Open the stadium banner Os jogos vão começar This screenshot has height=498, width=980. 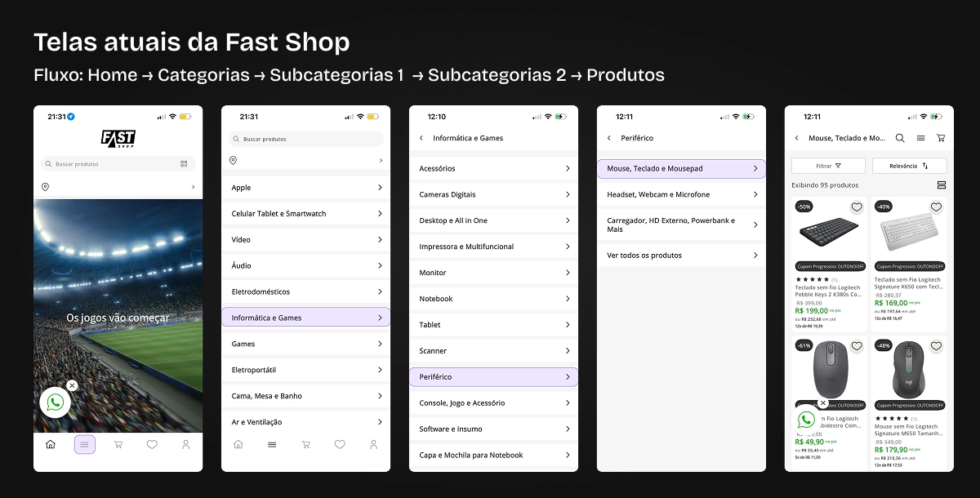[118, 317]
